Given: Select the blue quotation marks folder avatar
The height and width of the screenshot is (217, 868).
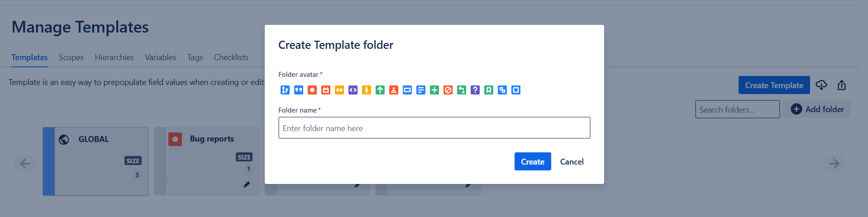Looking at the screenshot, I should pos(299,90).
